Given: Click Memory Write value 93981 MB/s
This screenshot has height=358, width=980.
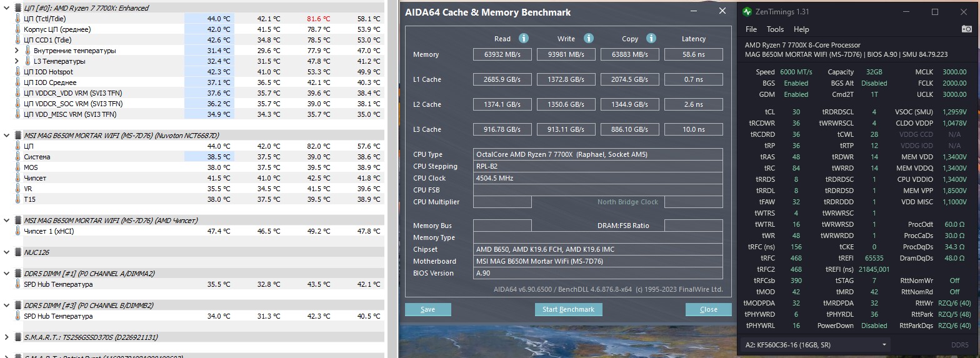Looking at the screenshot, I should (566, 54).
